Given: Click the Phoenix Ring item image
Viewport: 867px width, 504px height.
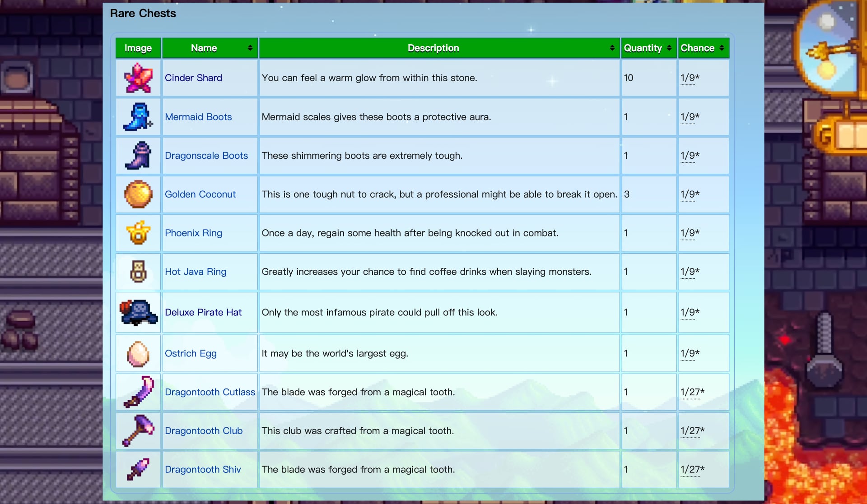Looking at the screenshot, I should 138,233.
